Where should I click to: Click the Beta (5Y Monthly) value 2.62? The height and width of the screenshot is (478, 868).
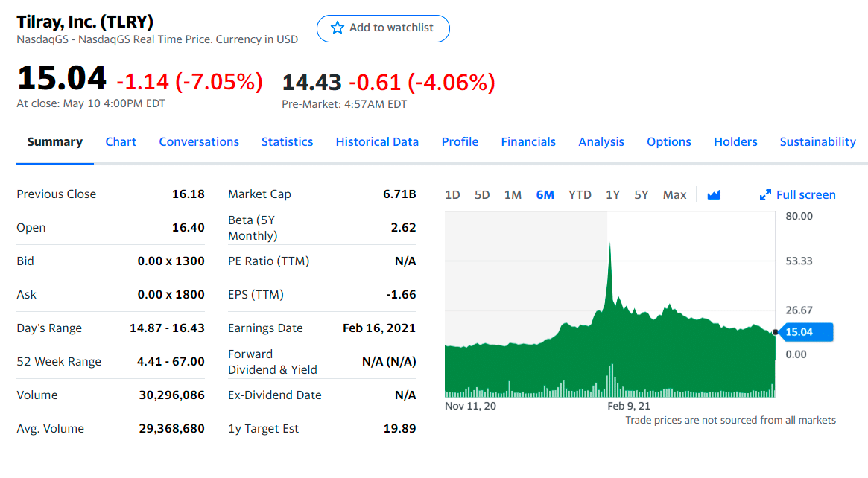click(404, 227)
